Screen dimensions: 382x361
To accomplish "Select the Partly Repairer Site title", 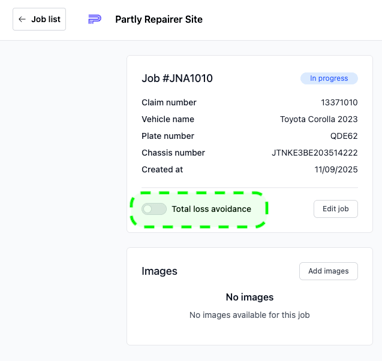I will click(x=159, y=19).
